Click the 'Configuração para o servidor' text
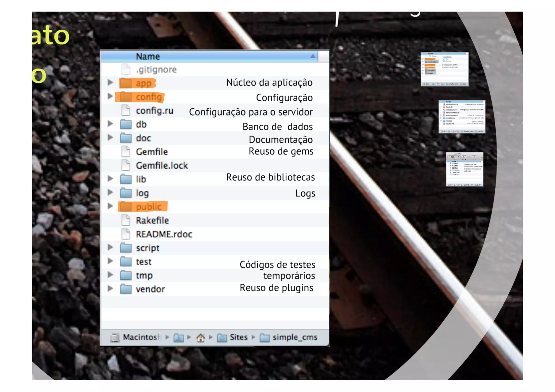This screenshot has height=392, width=555. 251,112
